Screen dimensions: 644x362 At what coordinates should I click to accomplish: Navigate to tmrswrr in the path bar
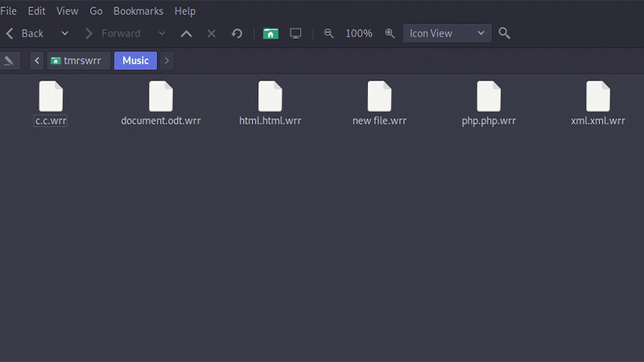(x=78, y=61)
